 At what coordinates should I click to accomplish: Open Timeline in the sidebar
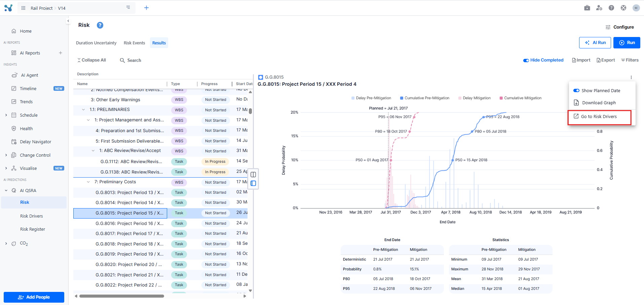click(28, 88)
